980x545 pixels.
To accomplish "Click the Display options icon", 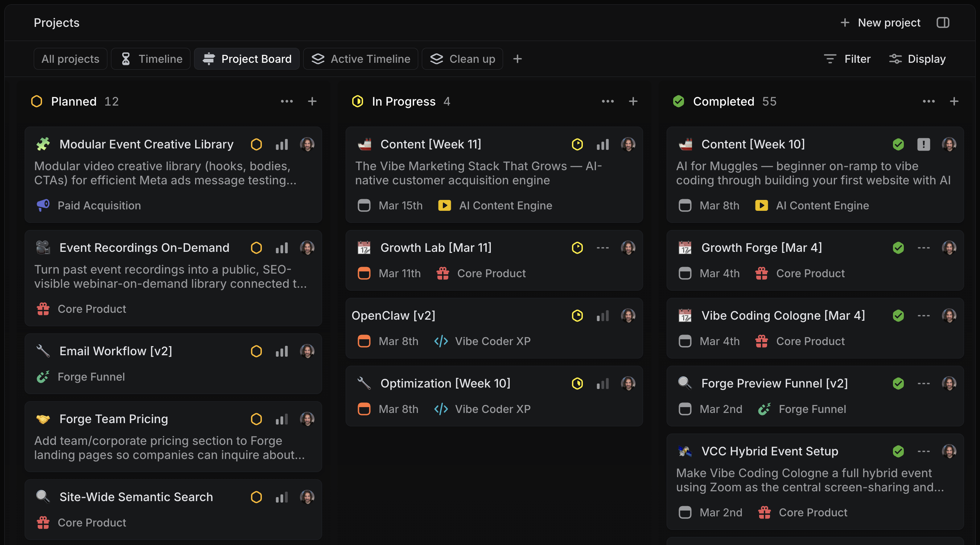I will (x=896, y=59).
